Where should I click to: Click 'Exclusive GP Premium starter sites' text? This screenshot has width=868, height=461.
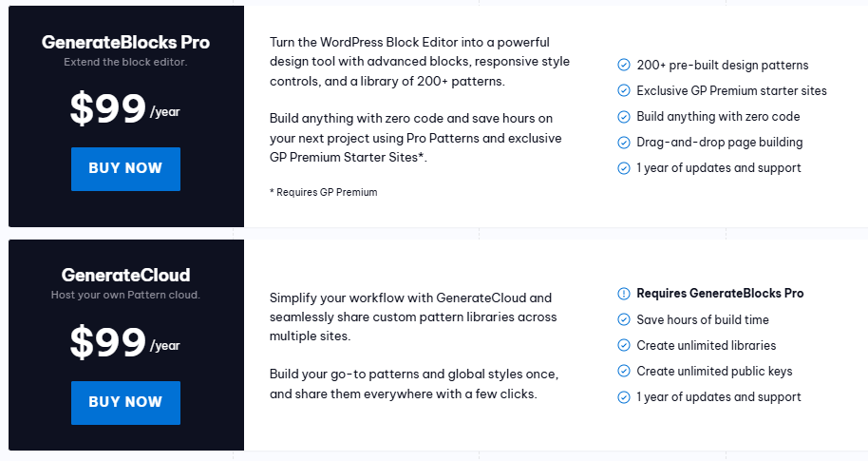pyautogui.click(x=732, y=90)
